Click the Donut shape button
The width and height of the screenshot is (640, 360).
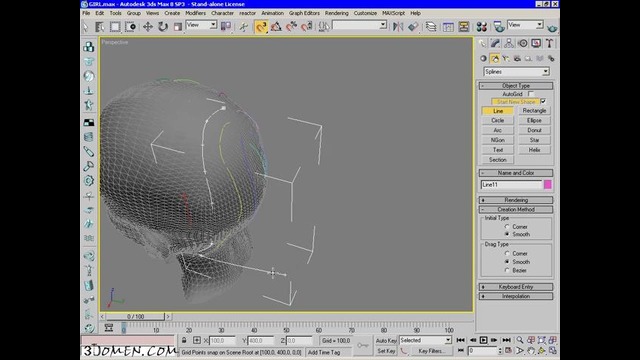[534, 130]
